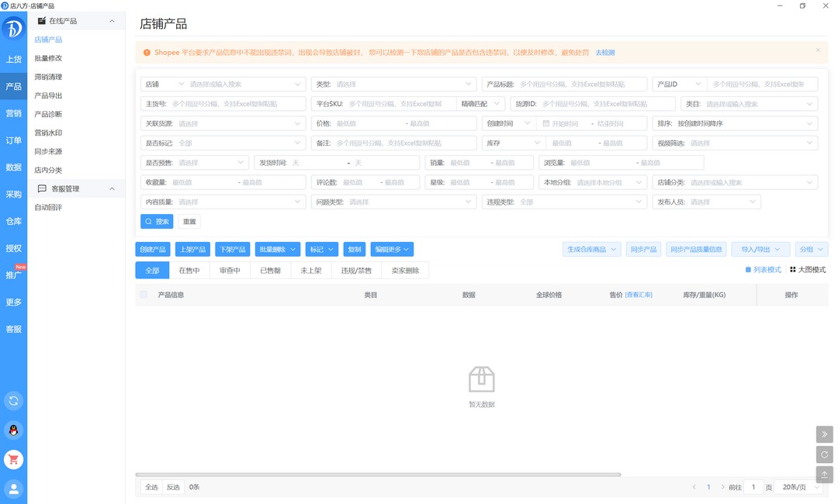This screenshot has width=838, height=504.
Task: Click the red shopping cart icon
Action: click(x=13, y=459)
